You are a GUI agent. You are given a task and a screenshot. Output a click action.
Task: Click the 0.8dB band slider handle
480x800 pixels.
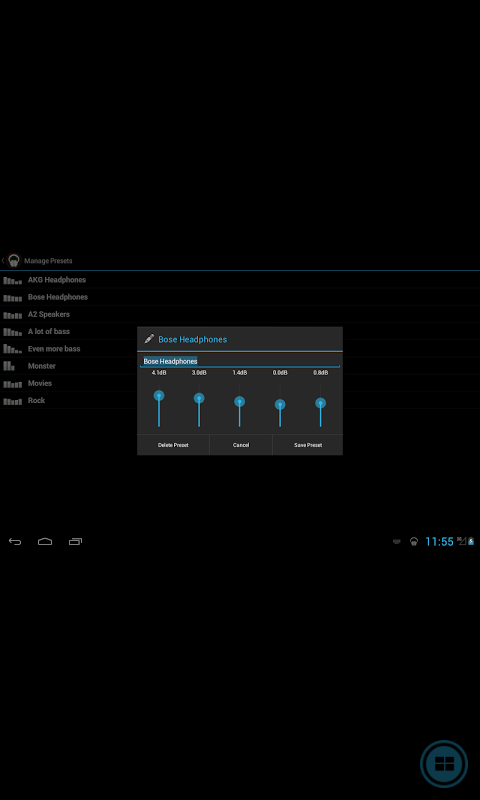tap(320, 403)
